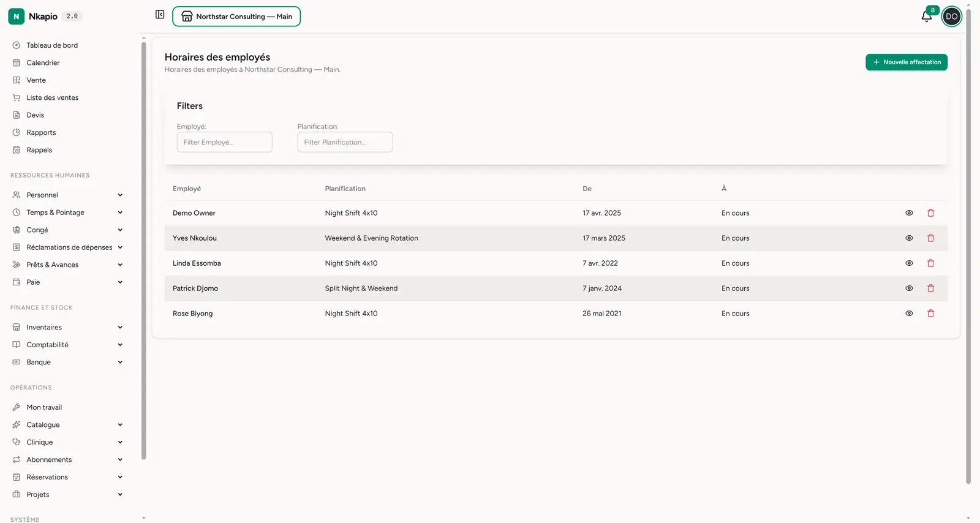Expand Réclamations de dépenses chevron
Image resolution: width=980 pixels, height=523 pixels.
coord(120,247)
